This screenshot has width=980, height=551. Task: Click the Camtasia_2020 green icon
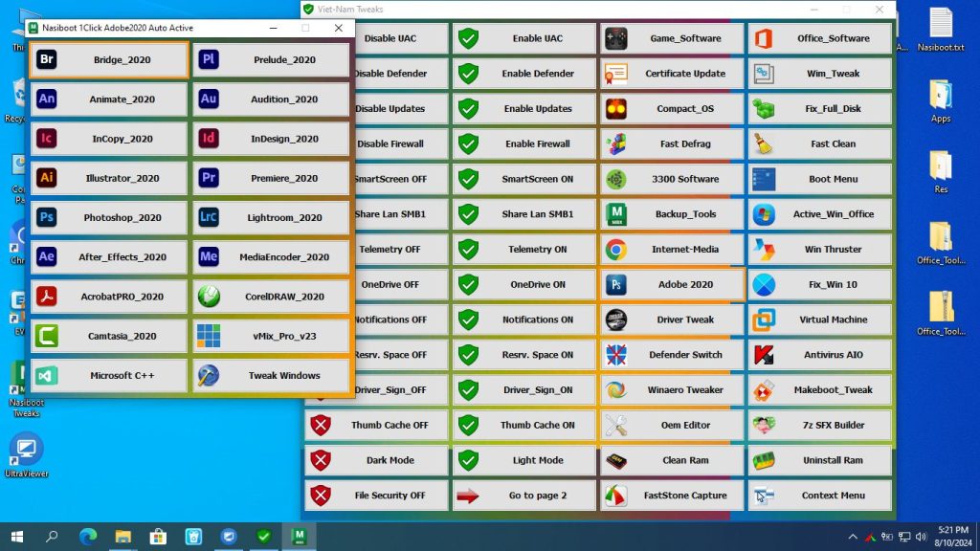(46, 336)
